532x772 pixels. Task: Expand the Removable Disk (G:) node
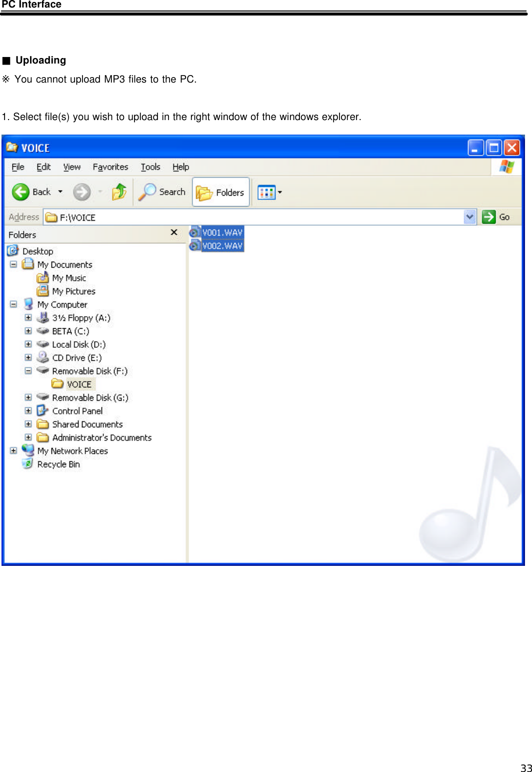(28, 397)
